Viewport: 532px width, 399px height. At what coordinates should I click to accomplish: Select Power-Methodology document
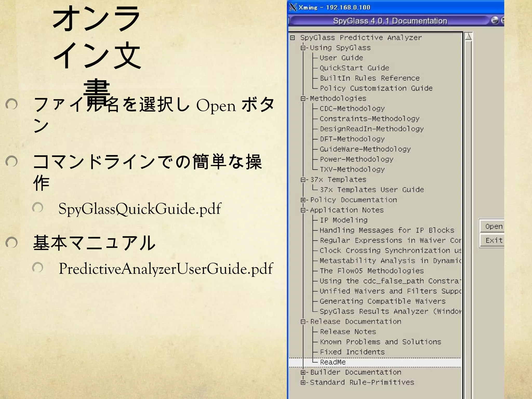coord(356,159)
